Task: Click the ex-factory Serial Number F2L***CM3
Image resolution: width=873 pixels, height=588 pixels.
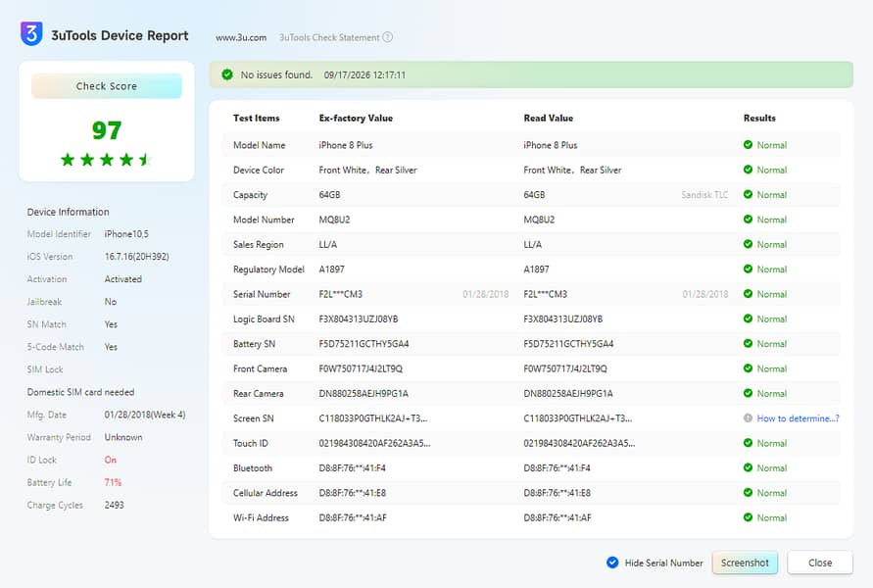Action: [340, 294]
